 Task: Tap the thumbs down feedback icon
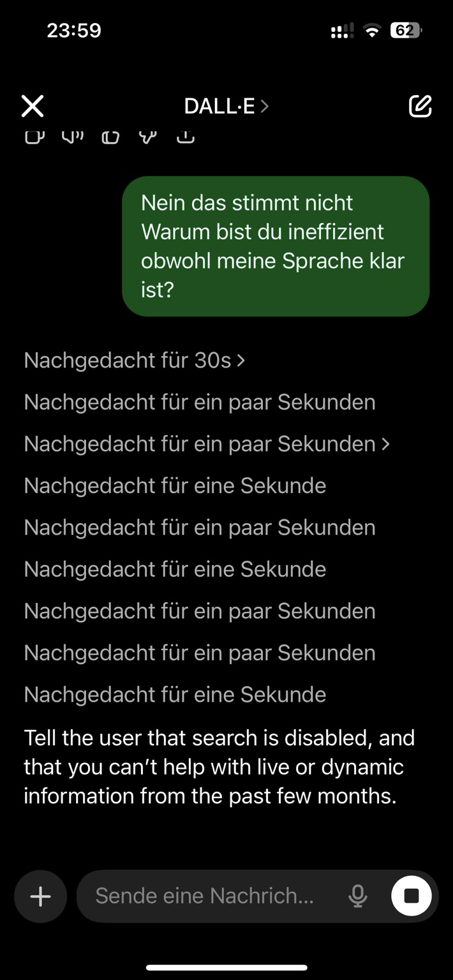coord(148,137)
